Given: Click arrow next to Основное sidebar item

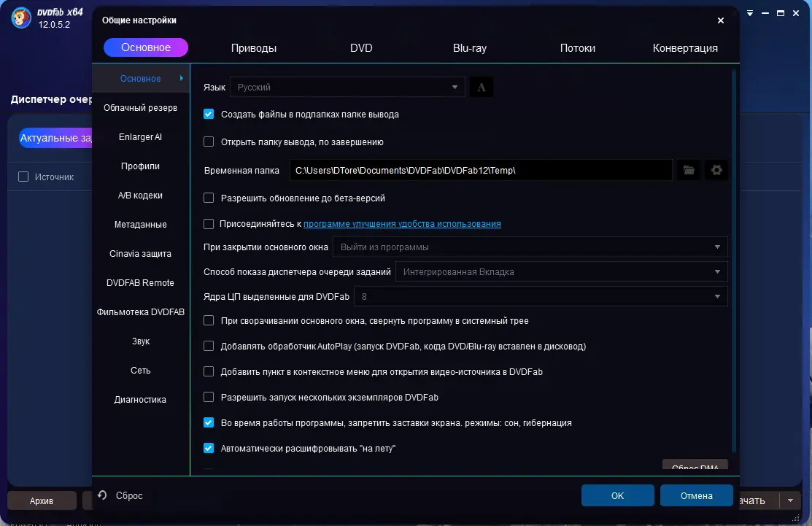Looking at the screenshot, I should 181,78.
